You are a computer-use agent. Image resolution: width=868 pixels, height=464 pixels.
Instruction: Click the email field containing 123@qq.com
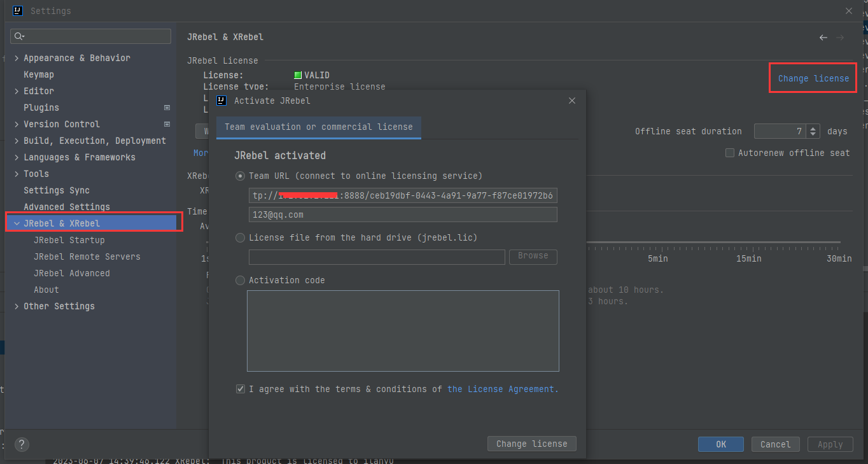403,214
